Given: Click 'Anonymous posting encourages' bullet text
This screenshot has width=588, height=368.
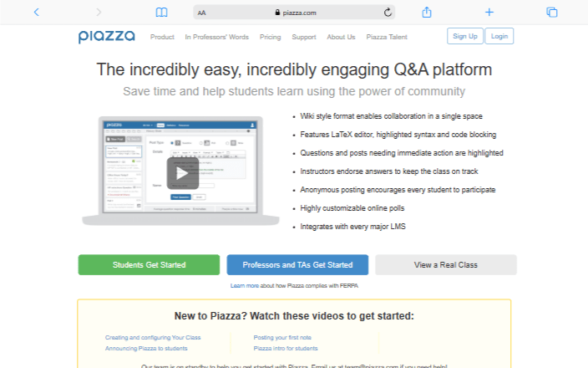Looking at the screenshot, I should [398, 190].
